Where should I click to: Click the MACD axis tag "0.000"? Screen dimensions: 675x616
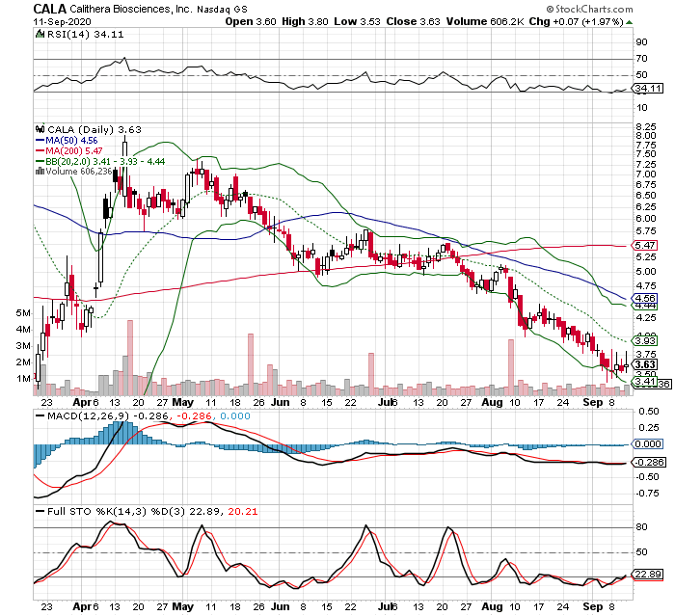click(x=648, y=443)
